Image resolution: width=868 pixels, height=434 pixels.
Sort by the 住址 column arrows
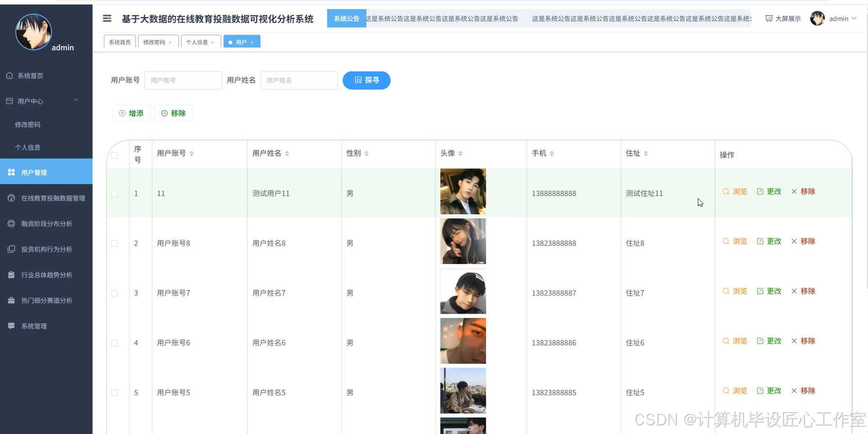pos(646,153)
